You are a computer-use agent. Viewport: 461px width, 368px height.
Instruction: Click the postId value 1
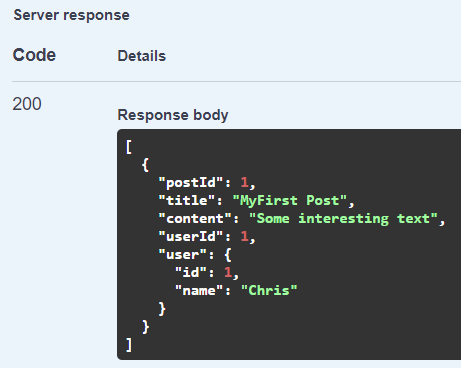(x=244, y=182)
